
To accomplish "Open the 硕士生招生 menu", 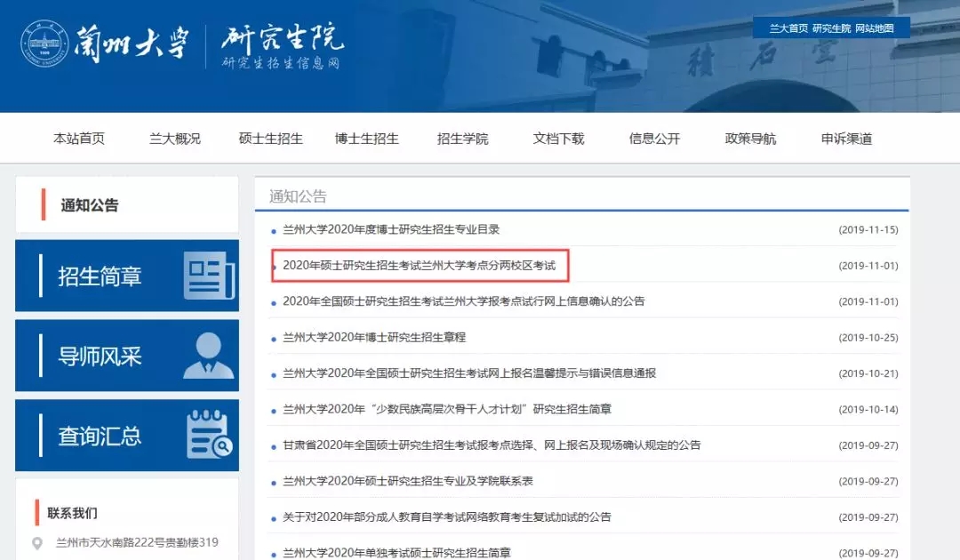I will [271, 139].
